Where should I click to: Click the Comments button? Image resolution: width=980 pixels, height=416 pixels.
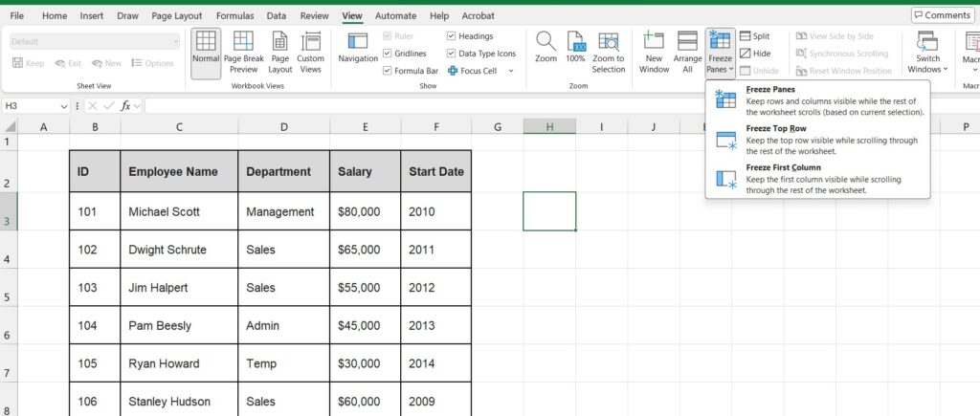943,15
